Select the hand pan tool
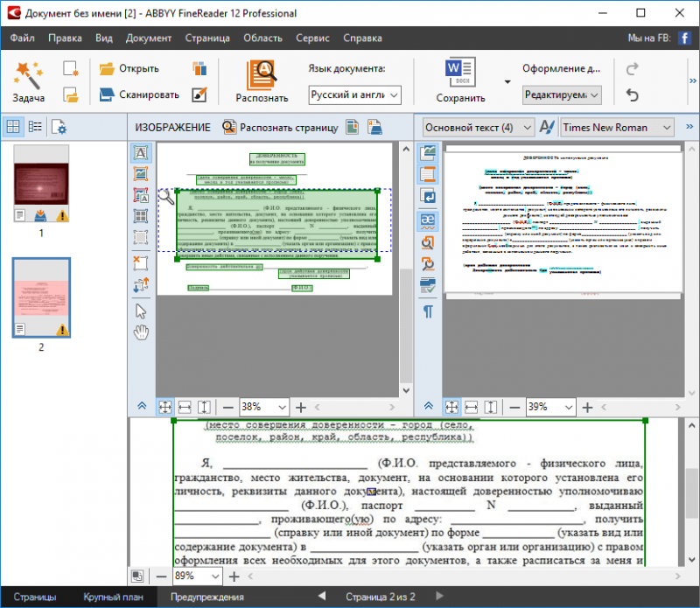 pos(141,332)
